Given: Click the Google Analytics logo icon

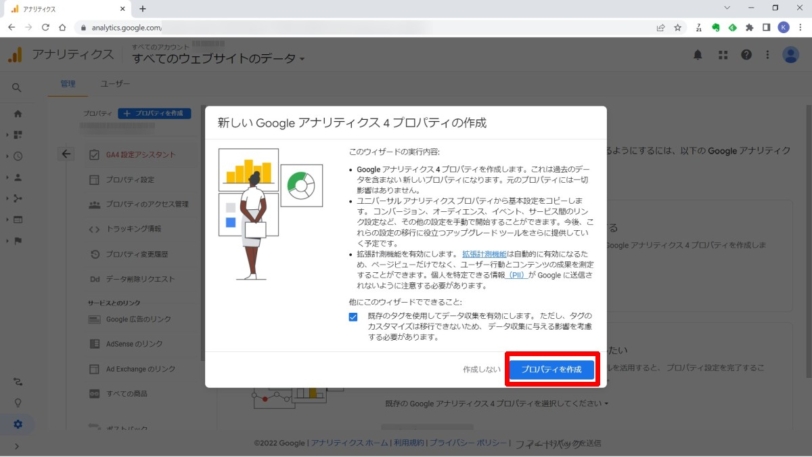Looking at the screenshot, I should pos(16,54).
